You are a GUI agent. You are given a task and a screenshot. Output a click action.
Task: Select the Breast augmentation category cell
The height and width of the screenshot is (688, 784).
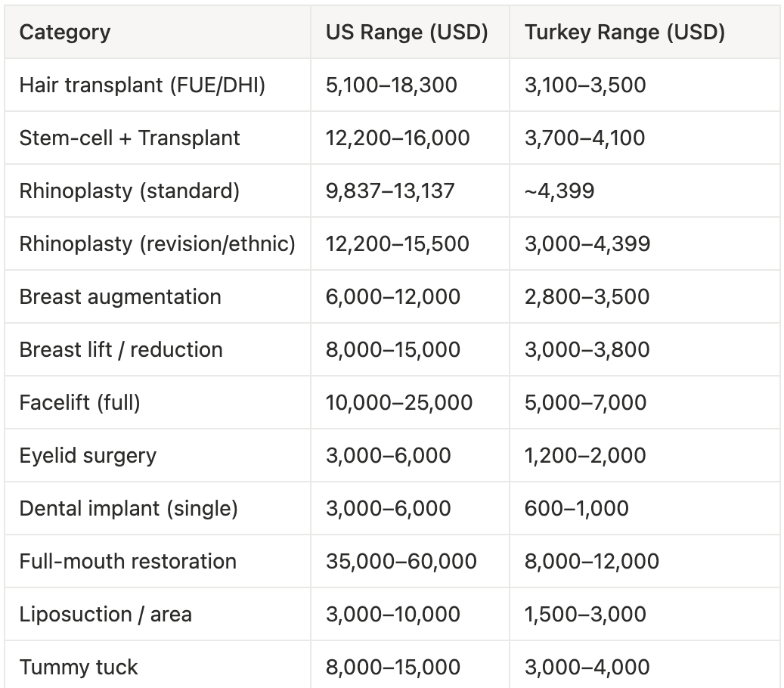point(120,296)
